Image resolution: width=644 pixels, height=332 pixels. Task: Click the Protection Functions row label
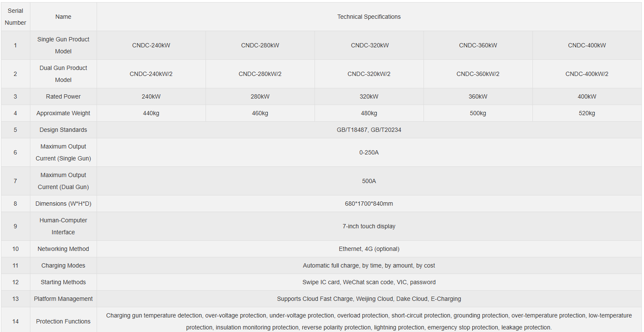point(63,321)
